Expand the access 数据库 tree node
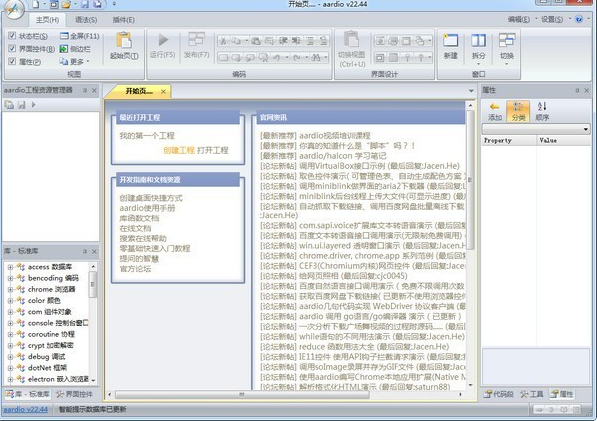 [x=10, y=267]
